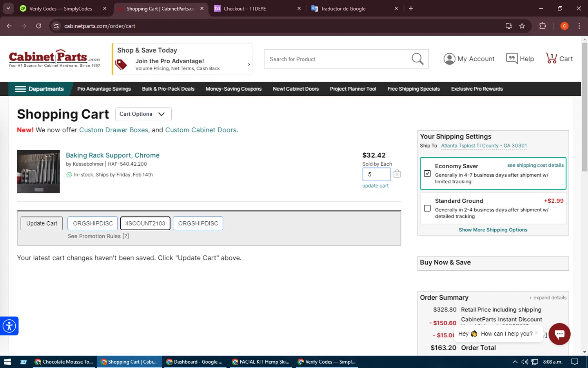Image resolution: width=588 pixels, height=368 pixels.
Task: Open the Help chat icon
Action: 512,58
